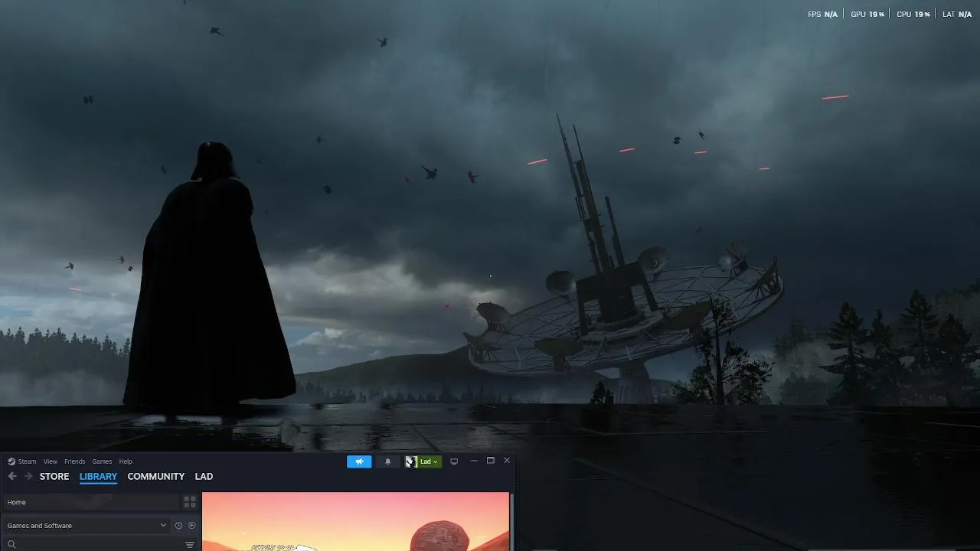Click the GPU 19% overlay readout
Screen dimensions: 980x551
[x=867, y=14]
